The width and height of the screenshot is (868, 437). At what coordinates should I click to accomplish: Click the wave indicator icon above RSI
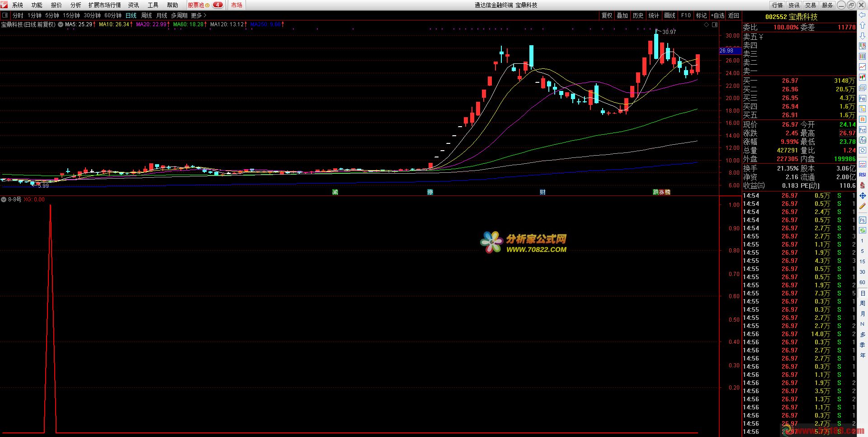click(862, 164)
